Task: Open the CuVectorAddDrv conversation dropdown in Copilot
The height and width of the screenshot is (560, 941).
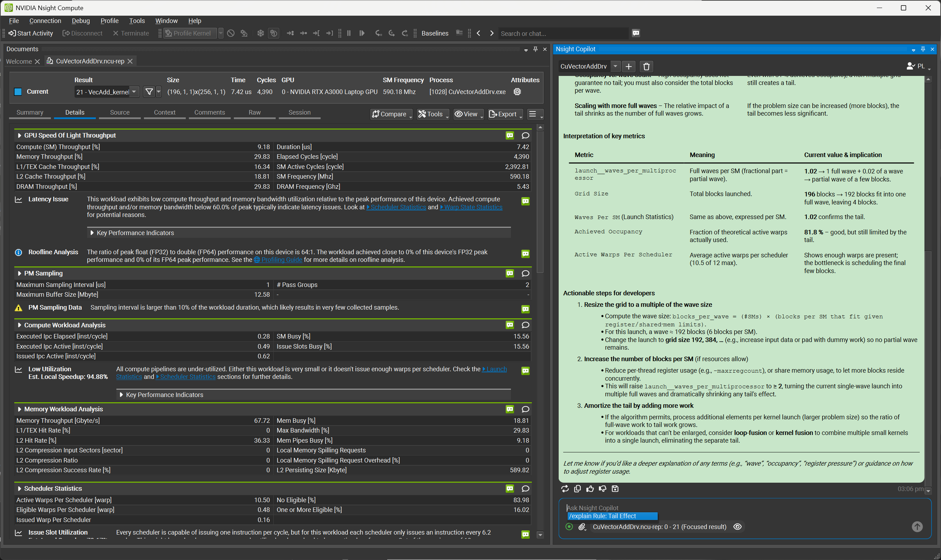Action: tap(615, 67)
